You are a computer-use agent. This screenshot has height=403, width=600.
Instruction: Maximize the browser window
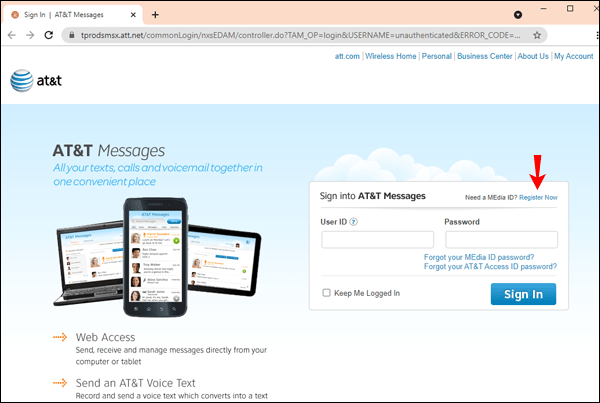tap(570, 8)
